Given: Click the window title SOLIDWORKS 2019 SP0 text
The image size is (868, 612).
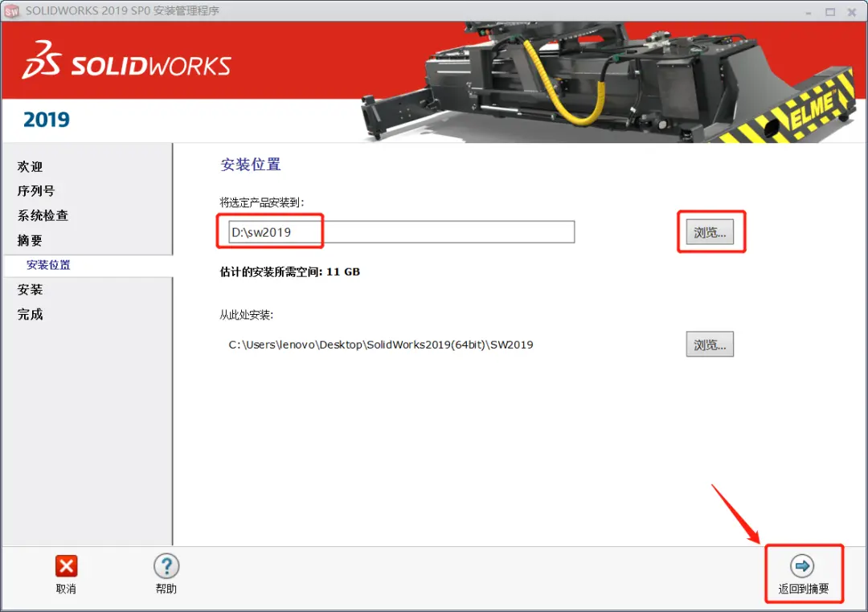Looking at the screenshot, I should click(122, 11).
